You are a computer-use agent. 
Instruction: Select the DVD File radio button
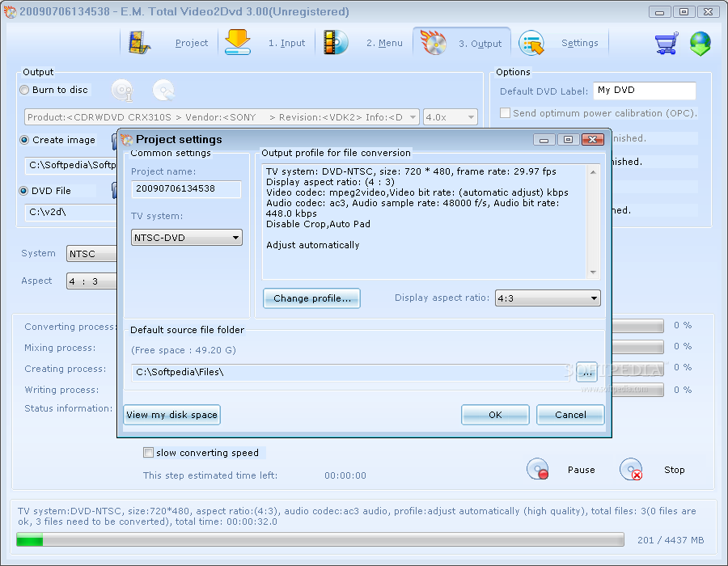(x=23, y=191)
